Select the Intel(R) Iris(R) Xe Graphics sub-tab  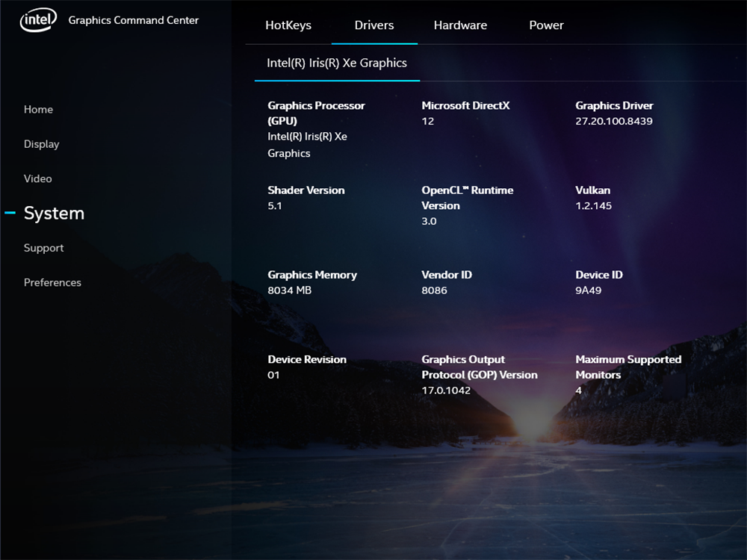(337, 63)
